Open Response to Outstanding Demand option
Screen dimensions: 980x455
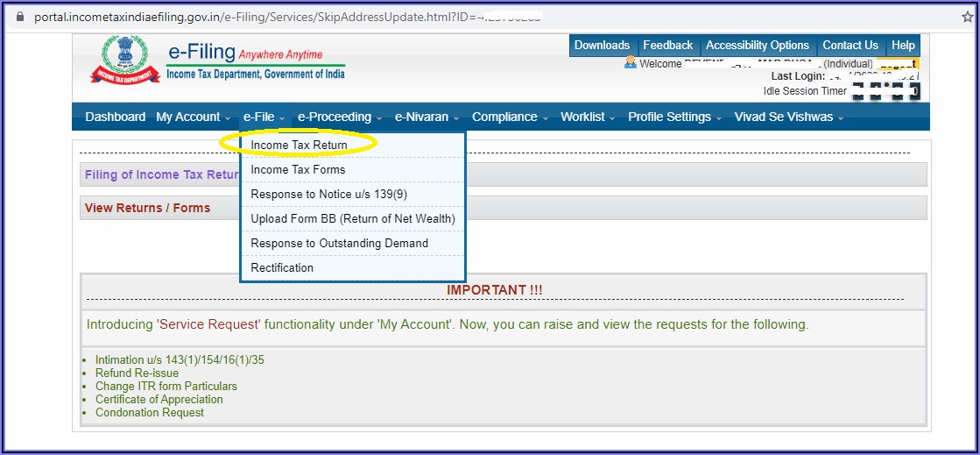click(339, 243)
